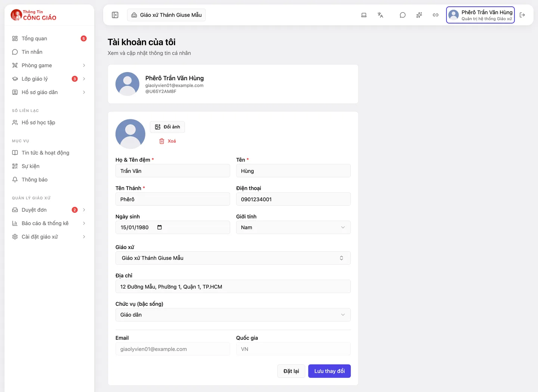538x392 pixels.
Task: Click the sparkles AI icon
Action: pos(419,15)
